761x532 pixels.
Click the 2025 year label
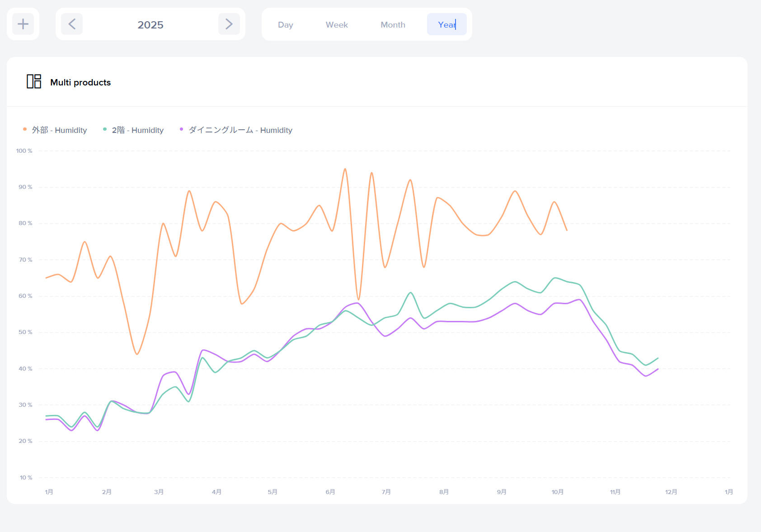pos(150,25)
